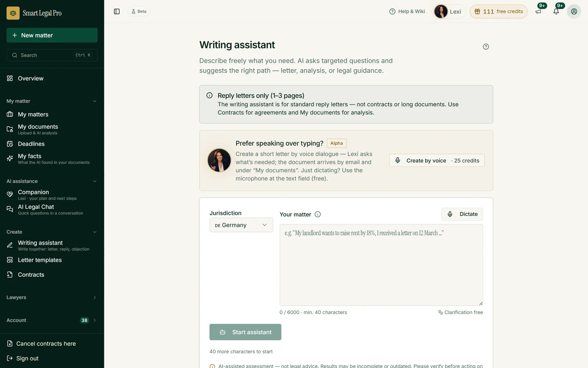Open Help & Wiki
This screenshot has height=368, width=588.
(407, 11)
